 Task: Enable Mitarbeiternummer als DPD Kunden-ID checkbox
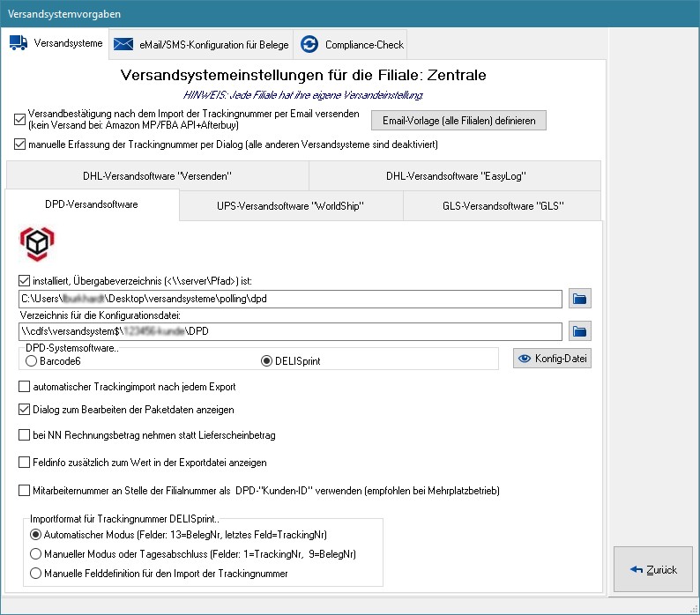[x=24, y=491]
